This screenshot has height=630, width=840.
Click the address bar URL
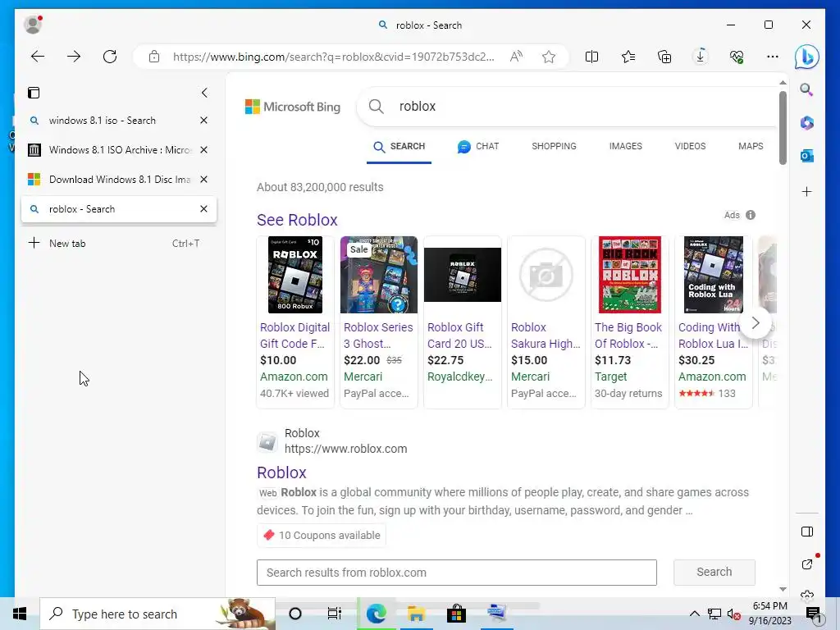[x=333, y=57]
